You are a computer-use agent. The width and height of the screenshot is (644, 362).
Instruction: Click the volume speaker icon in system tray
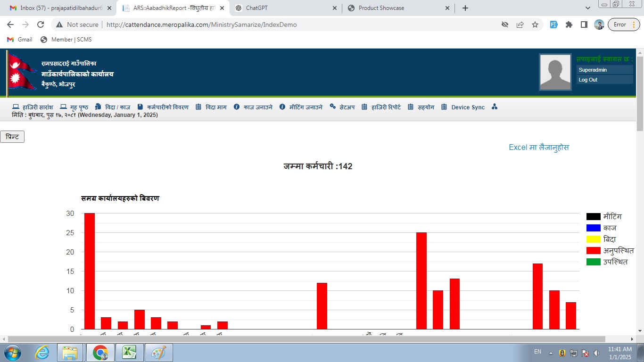(x=596, y=353)
